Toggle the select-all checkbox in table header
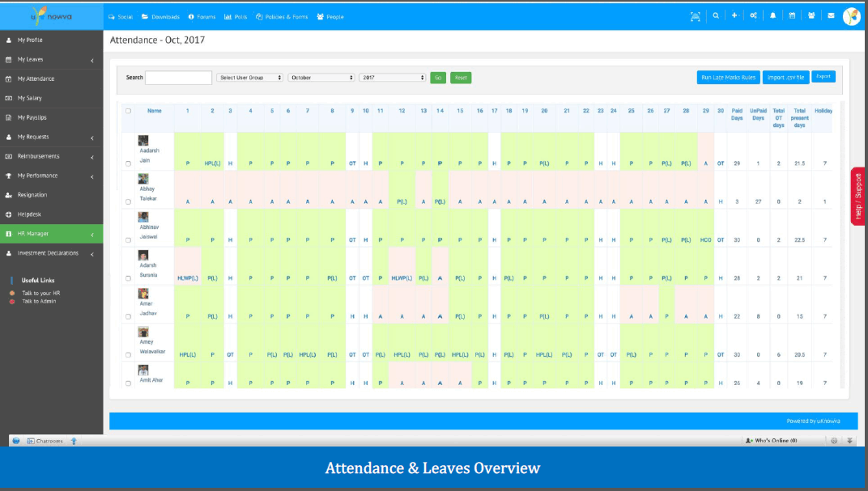The width and height of the screenshot is (868, 491). [x=128, y=111]
